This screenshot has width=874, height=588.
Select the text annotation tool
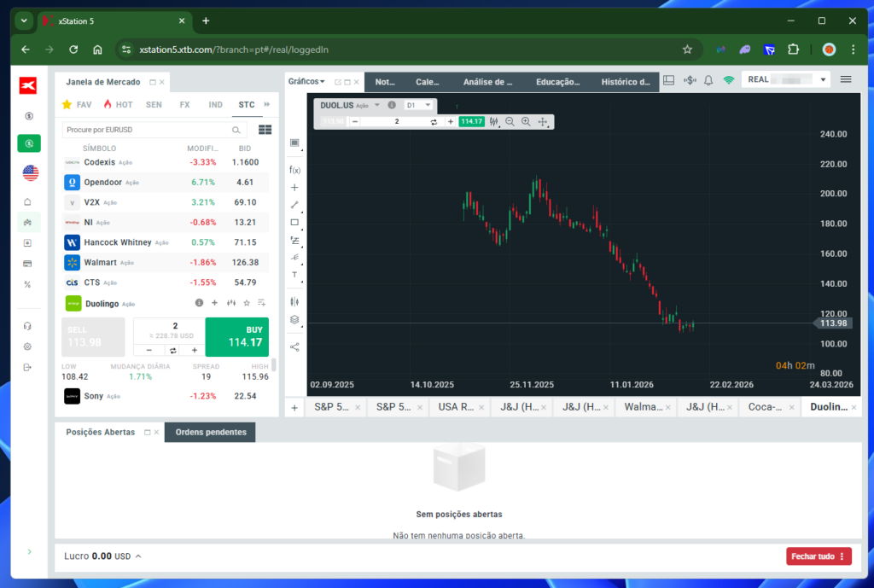294,275
